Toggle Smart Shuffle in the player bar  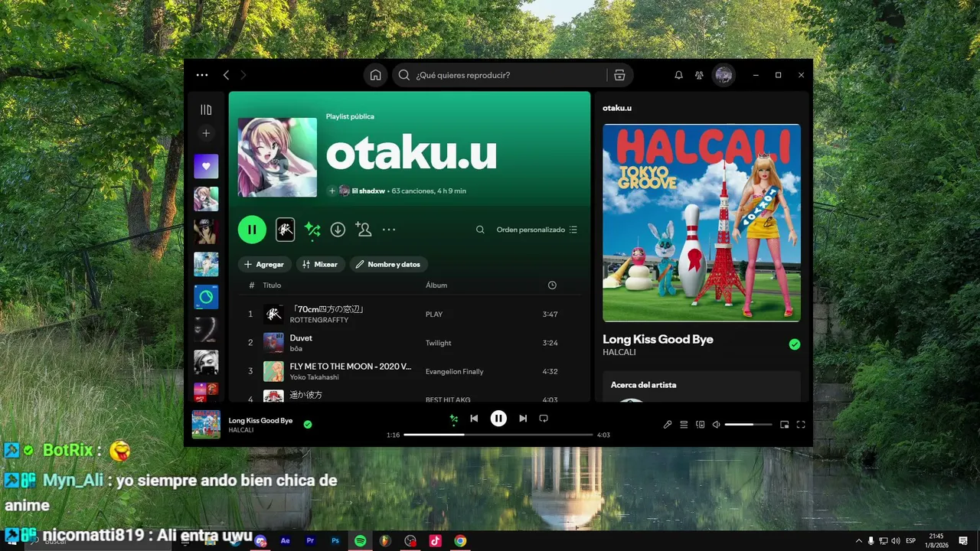453,419
